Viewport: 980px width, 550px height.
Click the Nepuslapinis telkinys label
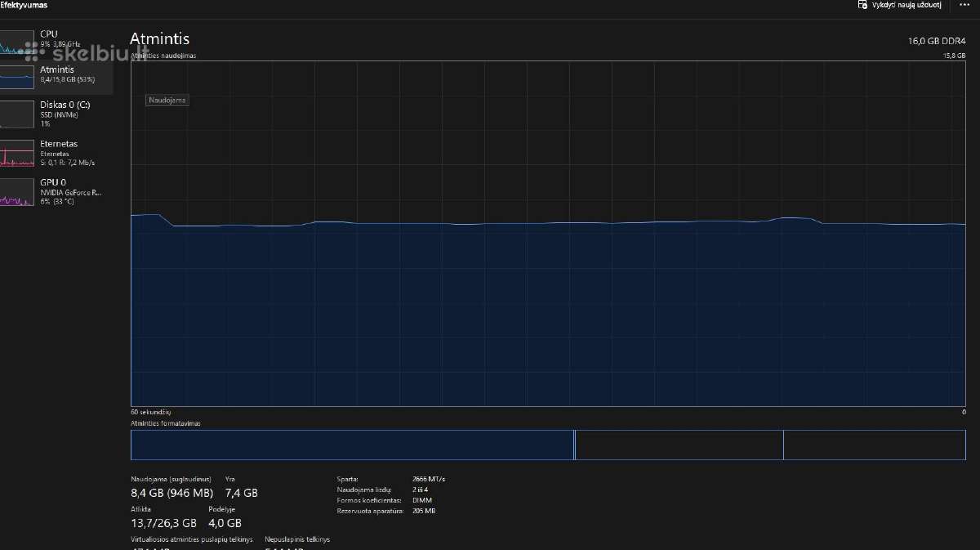point(297,539)
